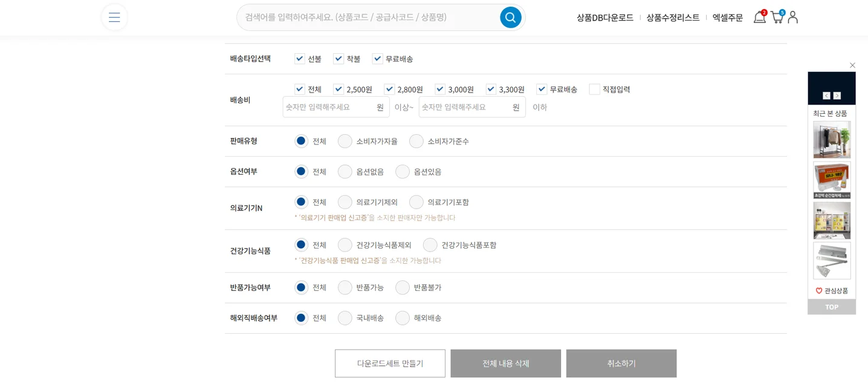The width and height of the screenshot is (868, 387).
Task: Select the 옵션있음 radio button
Action: pyautogui.click(x=403, y=171)
